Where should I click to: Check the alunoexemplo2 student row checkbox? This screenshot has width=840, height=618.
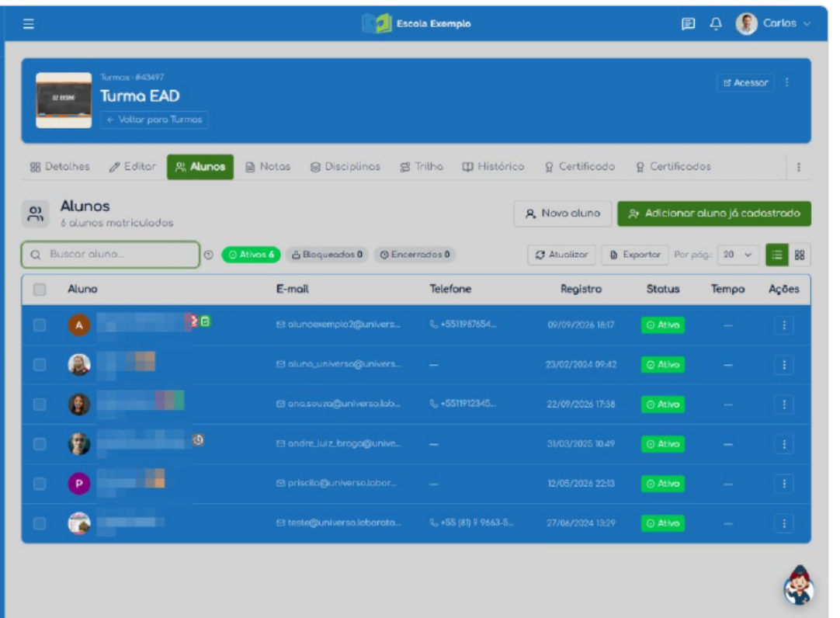39,325
